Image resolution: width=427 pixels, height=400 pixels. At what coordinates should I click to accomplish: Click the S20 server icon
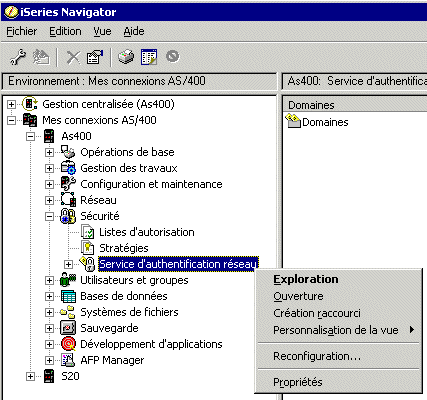point(49,376)
